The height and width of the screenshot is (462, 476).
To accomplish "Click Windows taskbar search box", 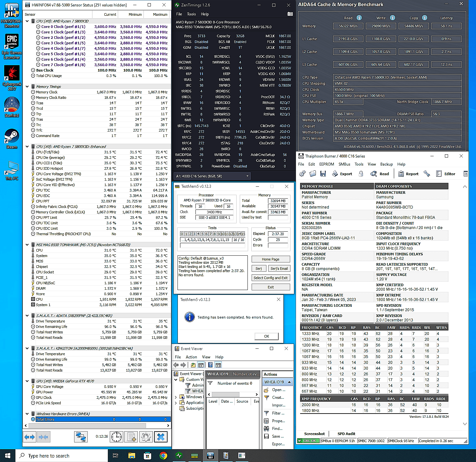I will pos(62,456).
